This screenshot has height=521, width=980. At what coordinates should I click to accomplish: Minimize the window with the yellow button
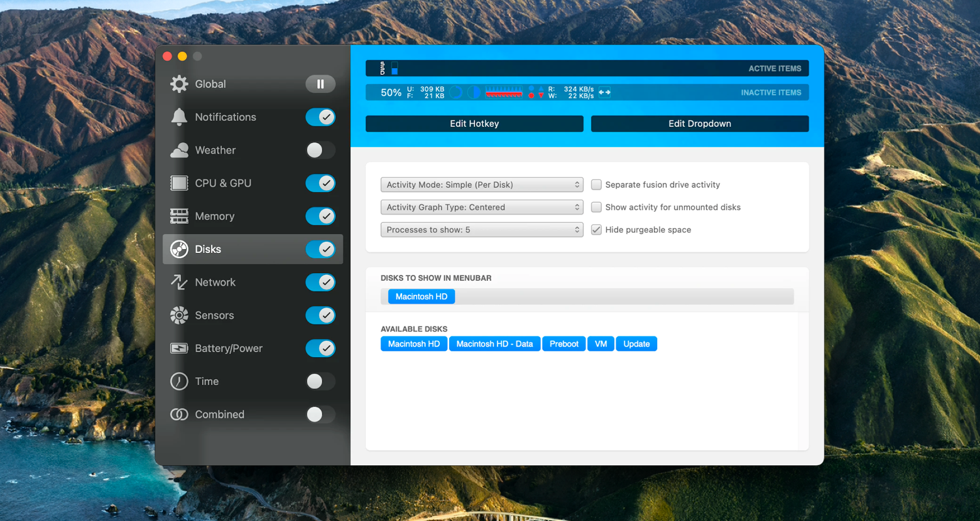tap(182, 56)
